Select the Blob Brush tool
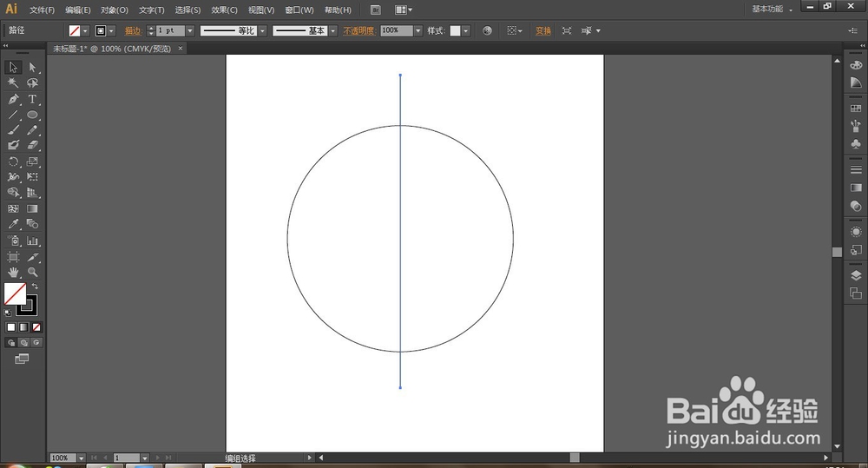This screenshot has width=868, height=468. click(x=13, y=145)
